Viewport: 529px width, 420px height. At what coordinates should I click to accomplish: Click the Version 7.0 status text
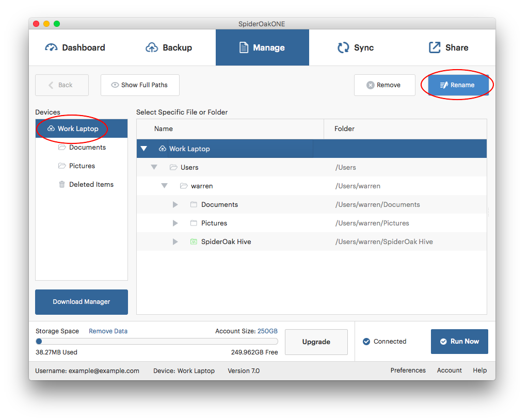(x=244, y=371)
